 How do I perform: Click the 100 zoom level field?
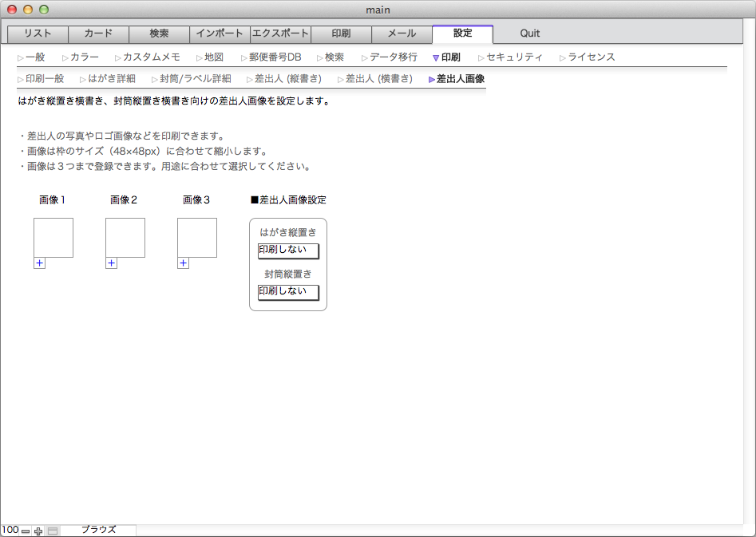coord(10,531)
